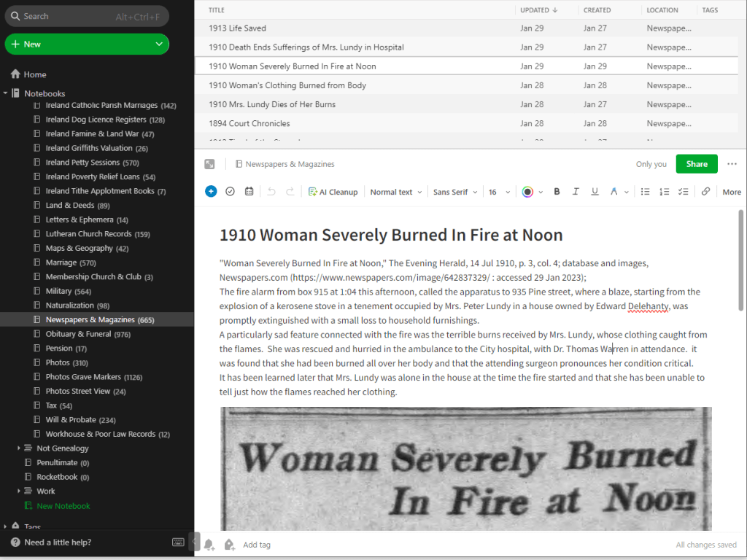Insert a link with the chain icon

(705, 192)
